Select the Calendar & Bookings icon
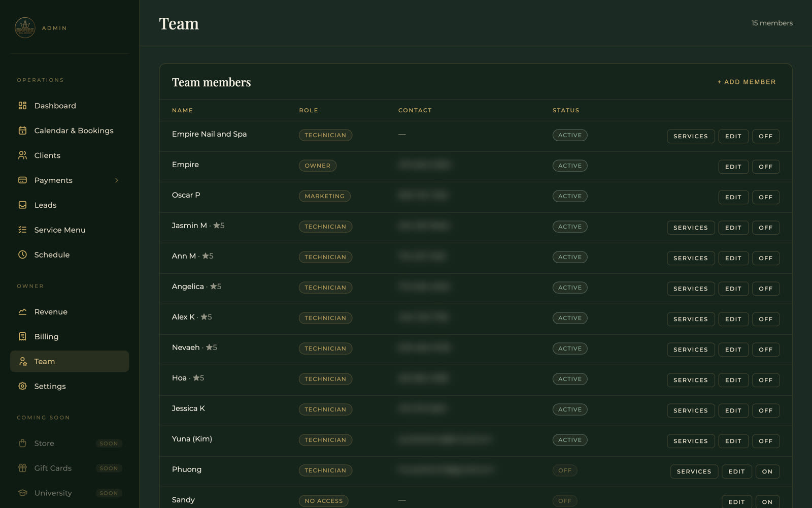The height and width of the screenshot is (508, 812). [x=22, y=131]
